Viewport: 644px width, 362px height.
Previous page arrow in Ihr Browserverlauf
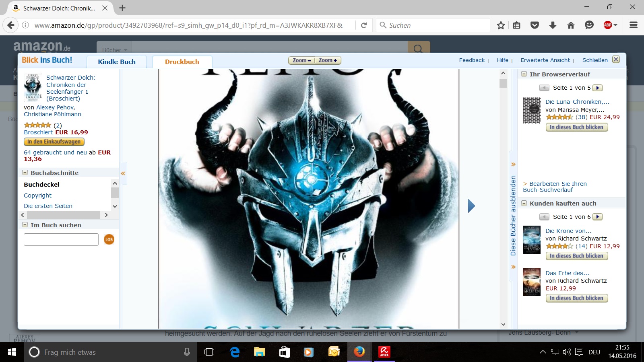pyautogui.click(x=544, y=88)
